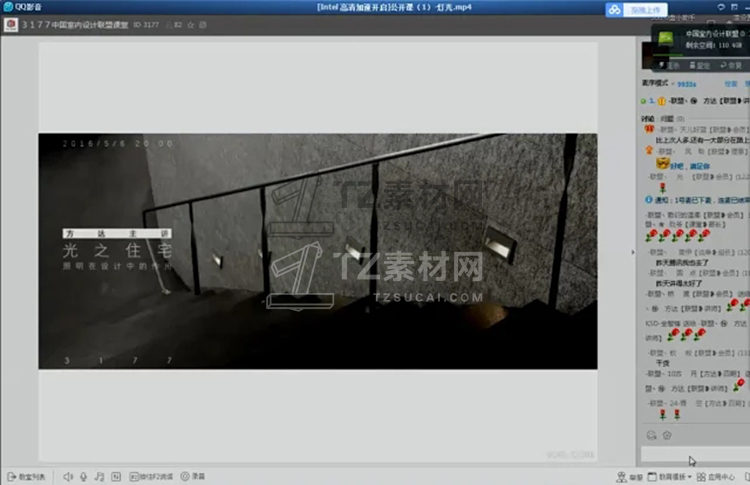
Task: Click the square window-mode icon in title bar
Action: point(734,7)
